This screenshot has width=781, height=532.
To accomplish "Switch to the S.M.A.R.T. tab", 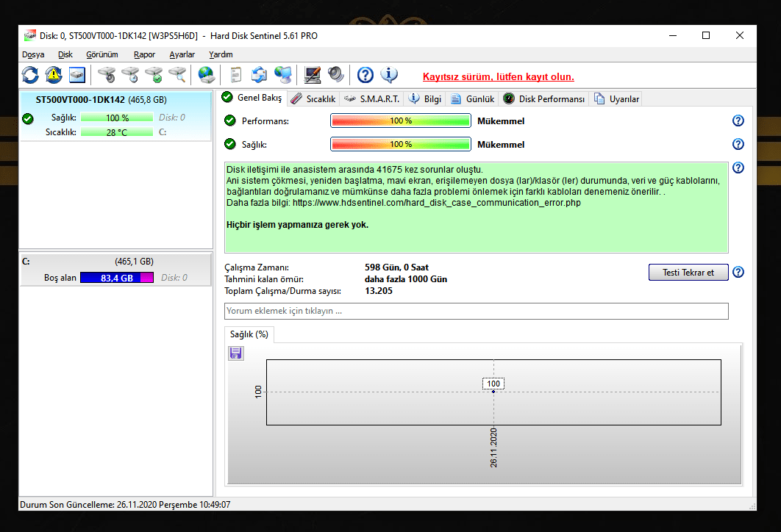I will click(x=371, y=99).
